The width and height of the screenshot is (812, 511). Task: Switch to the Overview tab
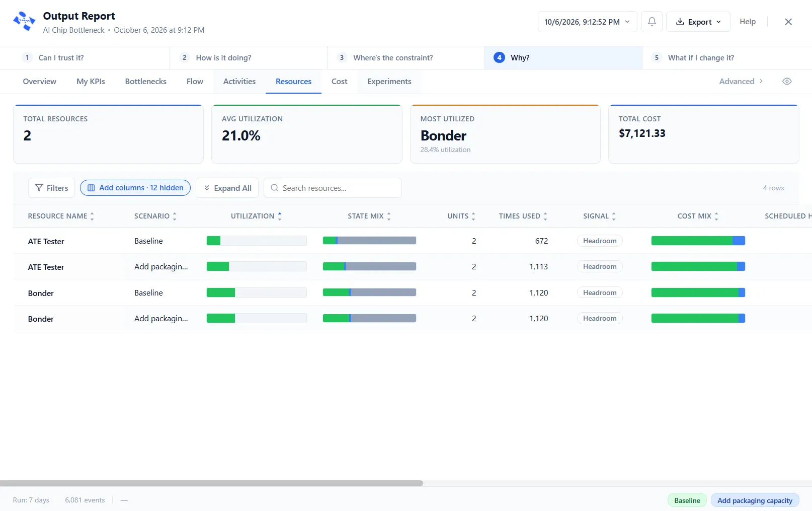pos(40,82)
